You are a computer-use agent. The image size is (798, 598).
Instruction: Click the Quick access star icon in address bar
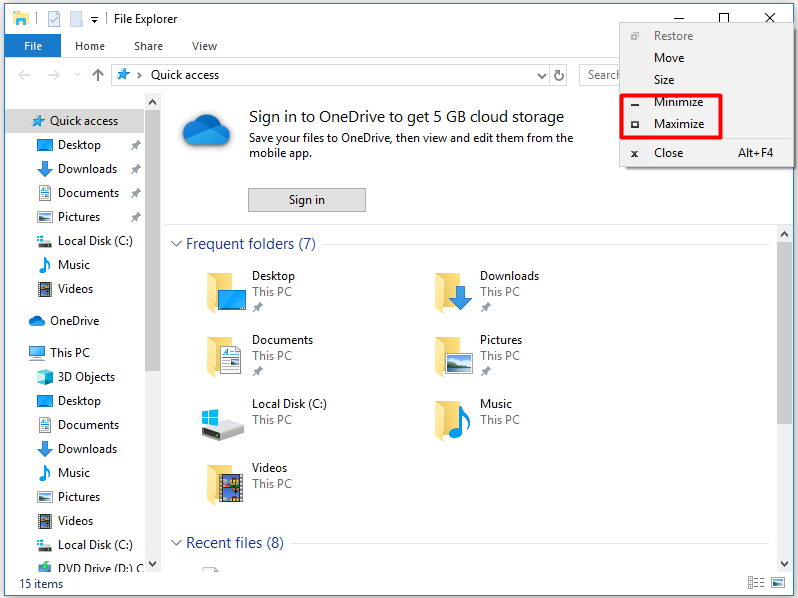pyautogui.click(x=123, y=75)
